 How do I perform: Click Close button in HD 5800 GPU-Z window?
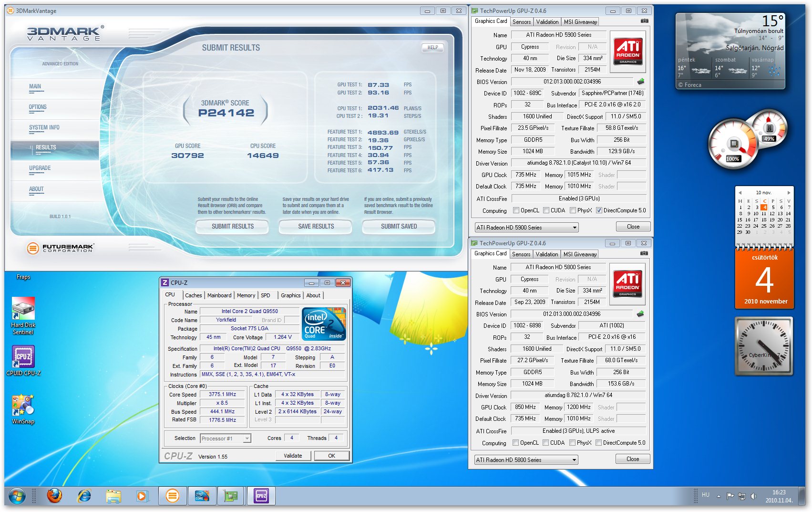click(632, 459)
